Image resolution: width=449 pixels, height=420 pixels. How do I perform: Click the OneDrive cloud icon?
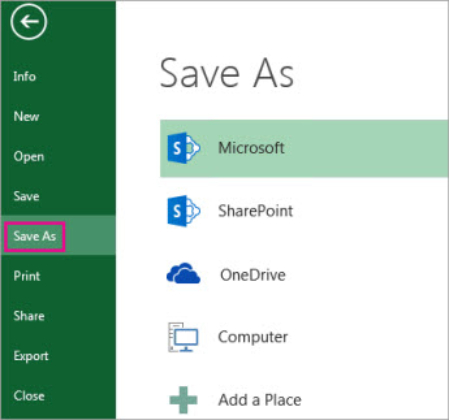[183, 273]
